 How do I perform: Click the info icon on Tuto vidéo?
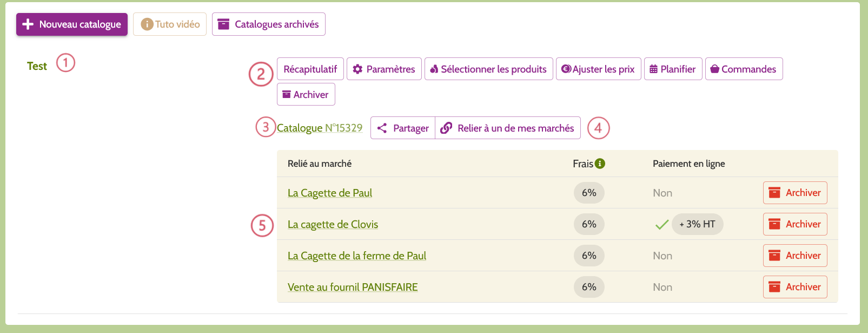[147, 24]
